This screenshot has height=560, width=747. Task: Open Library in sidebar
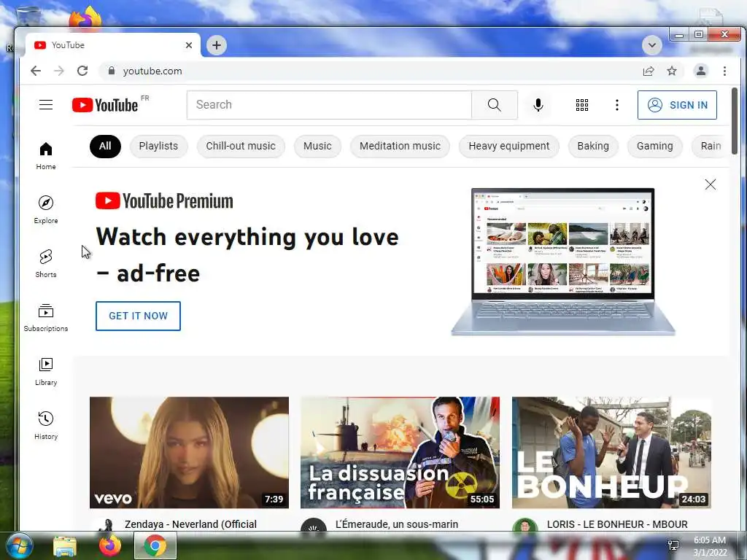[x=46, y=371]
